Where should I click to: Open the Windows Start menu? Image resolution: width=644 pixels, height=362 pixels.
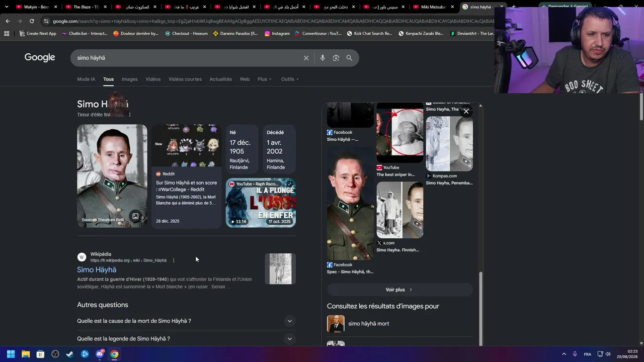click(x=11, y=354)
